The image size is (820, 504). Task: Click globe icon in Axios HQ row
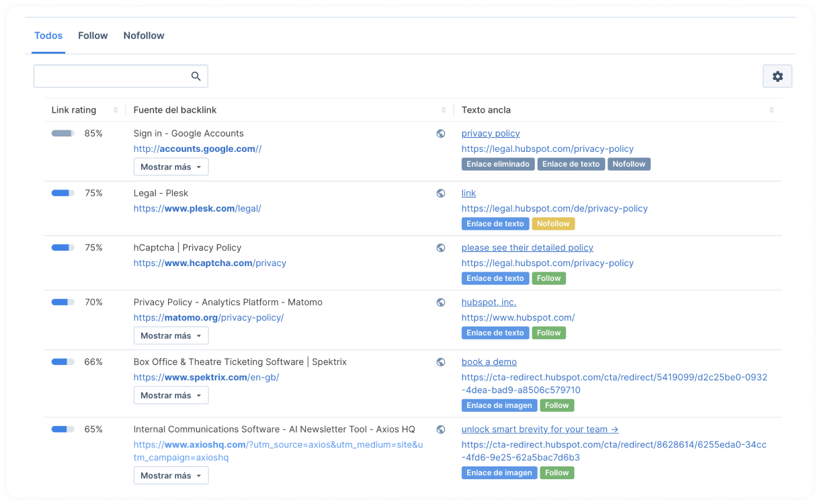[441, 429]
